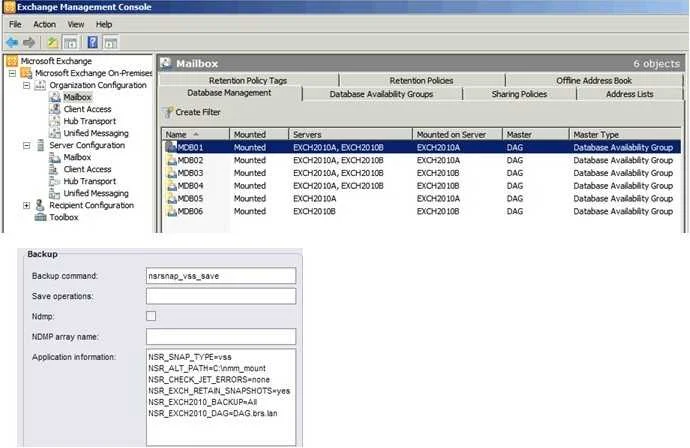The height and width of the screenshot is (448, 690).
Task: Switch to the Offline Address Book tab
Action: (x=594, y=81)
